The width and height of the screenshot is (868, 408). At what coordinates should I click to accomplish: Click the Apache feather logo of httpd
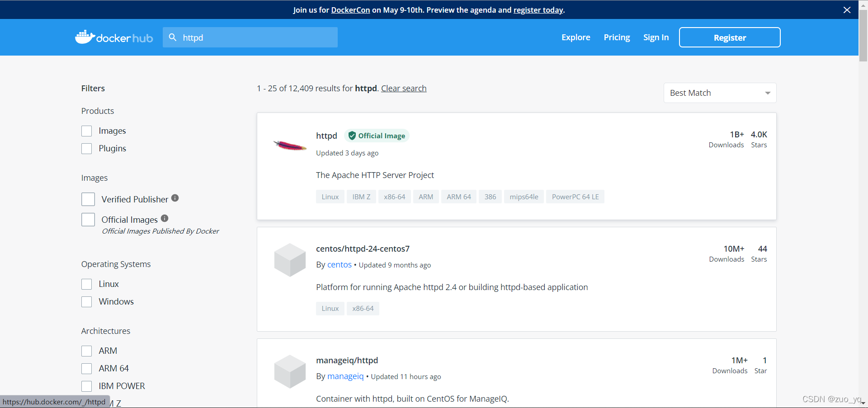tap(290, 145)
